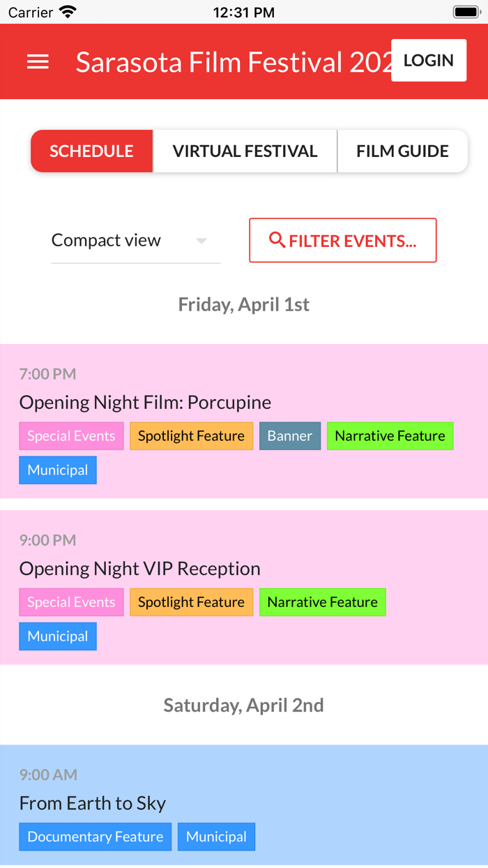
Task: Open the From Earth to Sky event
Action: 93,803
